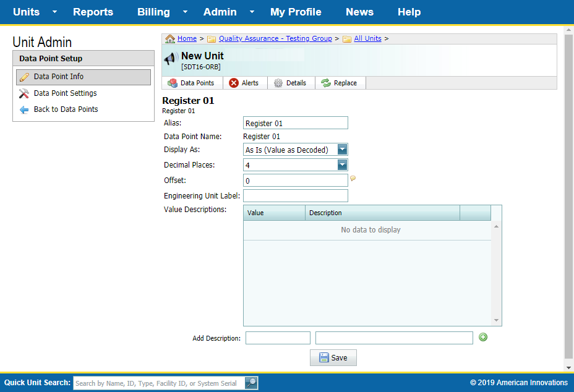Select the Replace green arrows icon
The width and height of the screenshot is (574, 392).
tap(326, 82)
